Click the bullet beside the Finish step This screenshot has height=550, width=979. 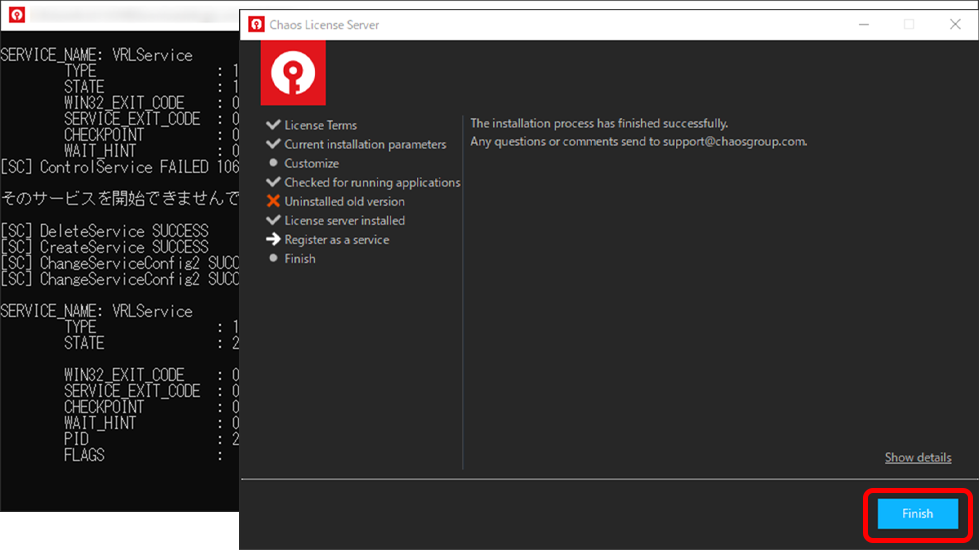pos(273,258)
